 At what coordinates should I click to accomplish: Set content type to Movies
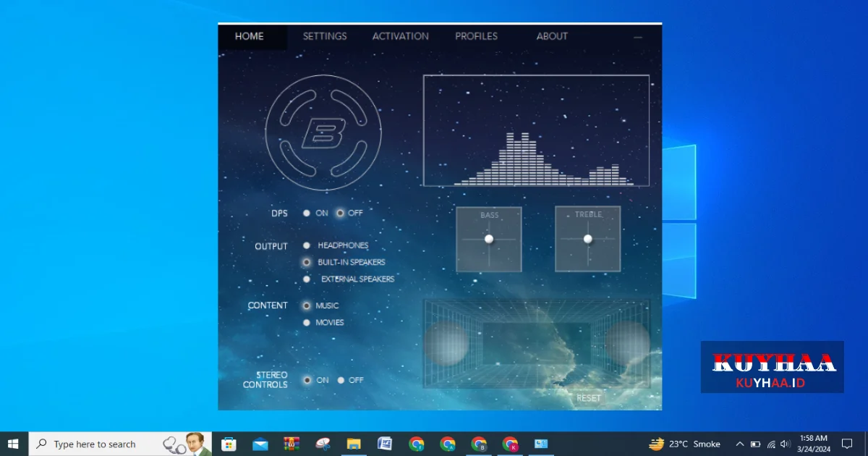click(307, 323)
